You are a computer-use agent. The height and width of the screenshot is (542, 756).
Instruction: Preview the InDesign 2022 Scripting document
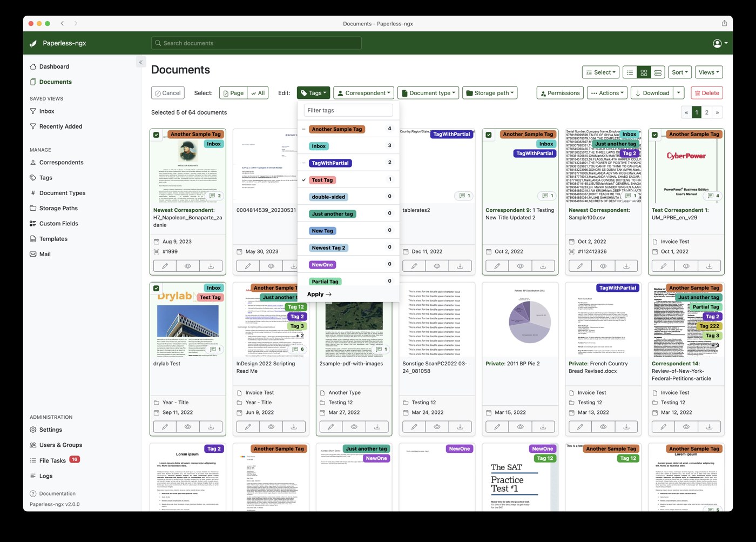tap(271, 427)
